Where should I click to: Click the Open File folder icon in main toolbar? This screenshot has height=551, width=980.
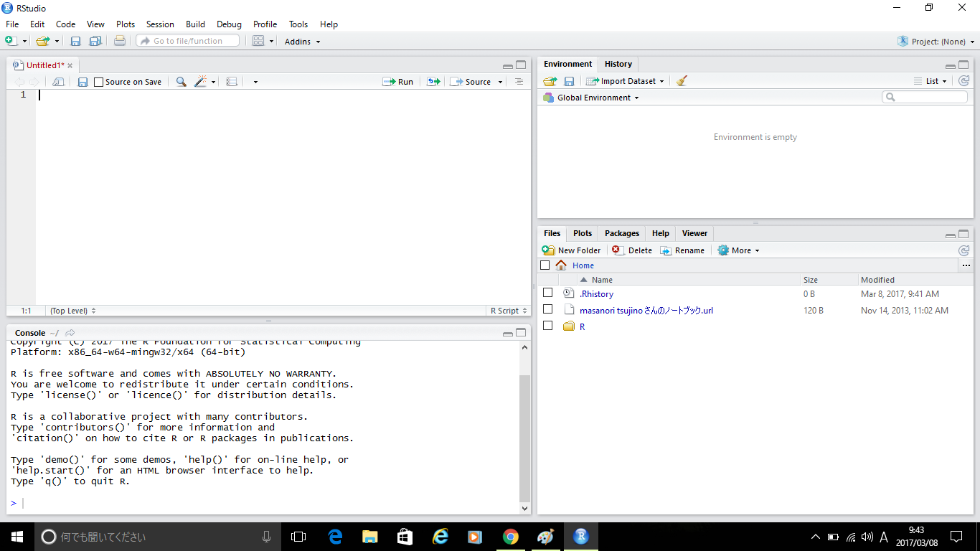pos(43,41)
